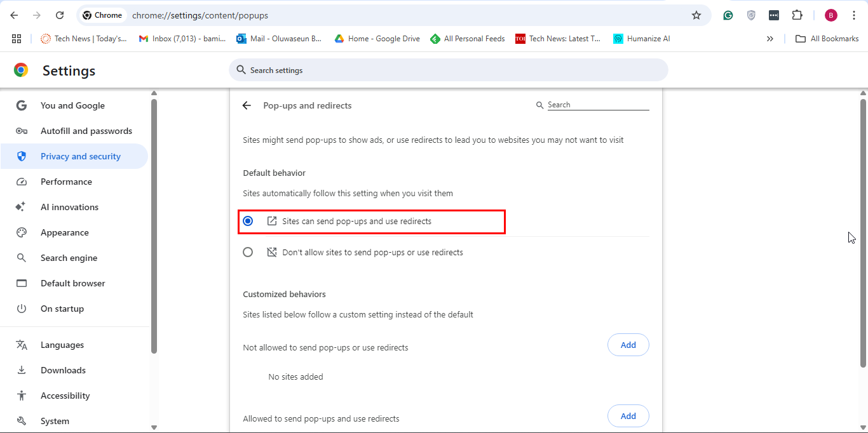
Task: Open the profile avatar B icon
Action: [x=831, y=15]
